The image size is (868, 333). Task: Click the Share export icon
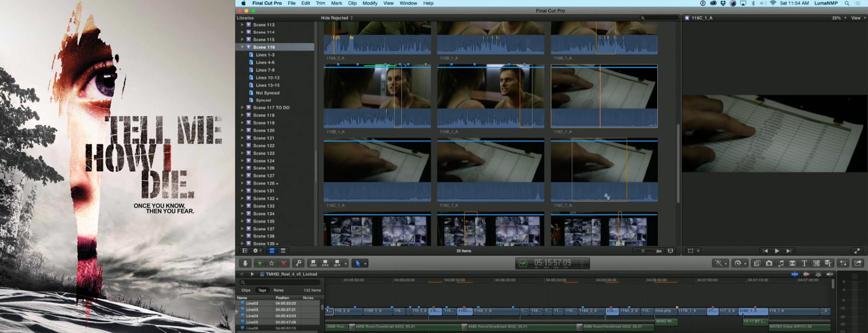tap(858, 263)
